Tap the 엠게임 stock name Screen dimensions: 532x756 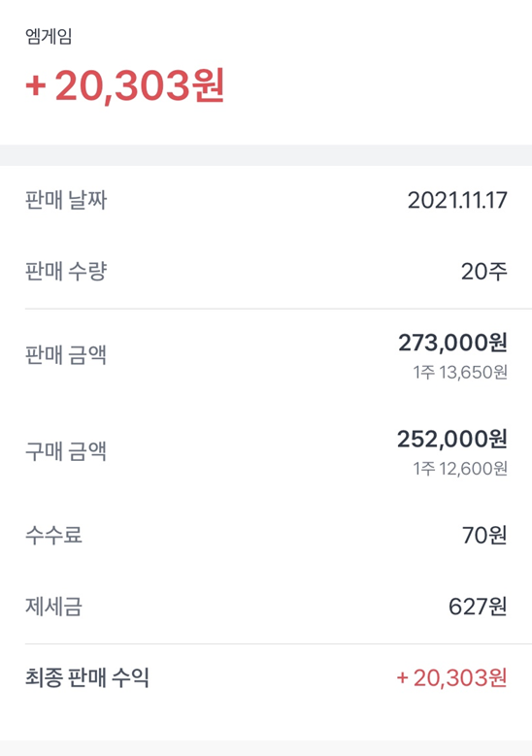tap(49, 37)
